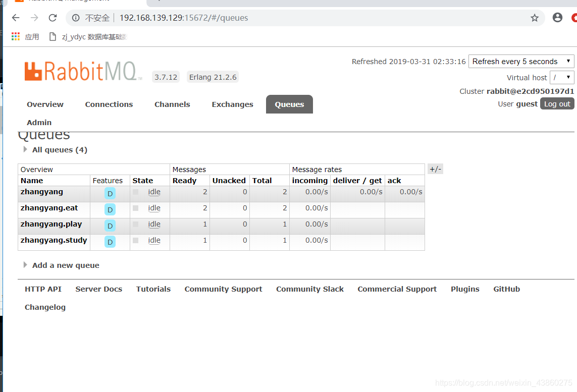The width and height of the screenshot is (577, 392).
Task: Open the Community Support link
Action: click(223, 289)
